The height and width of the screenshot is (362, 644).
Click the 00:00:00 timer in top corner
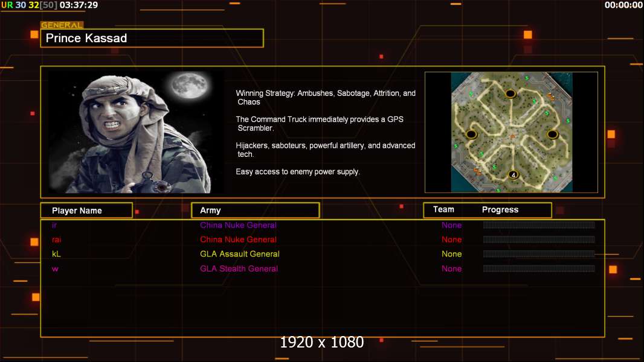pos(623,5)
